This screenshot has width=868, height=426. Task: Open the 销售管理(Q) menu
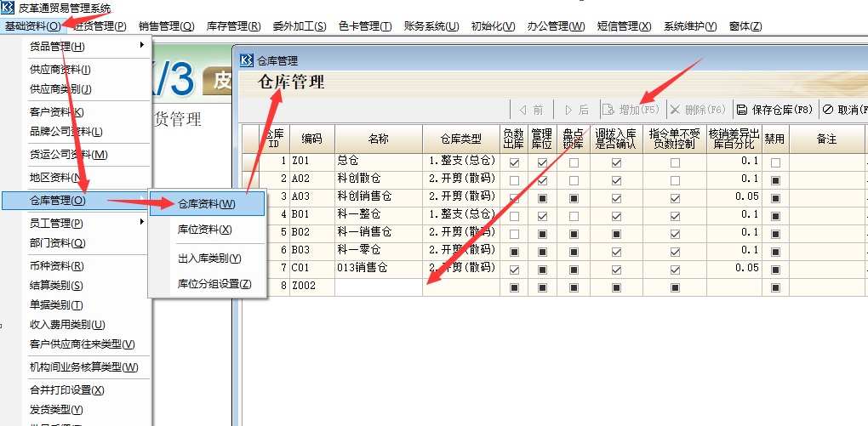point(167,26)
